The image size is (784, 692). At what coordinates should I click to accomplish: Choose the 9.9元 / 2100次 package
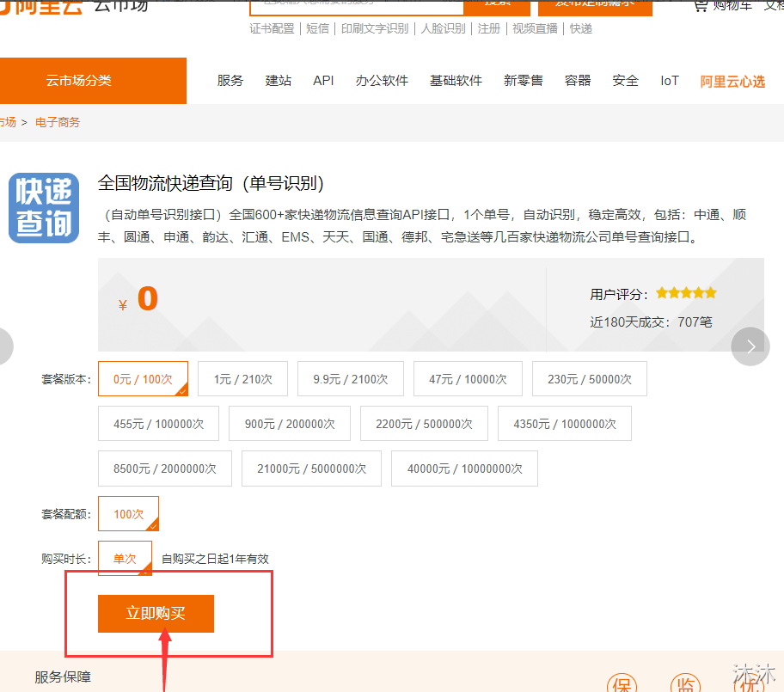point(351,379)
